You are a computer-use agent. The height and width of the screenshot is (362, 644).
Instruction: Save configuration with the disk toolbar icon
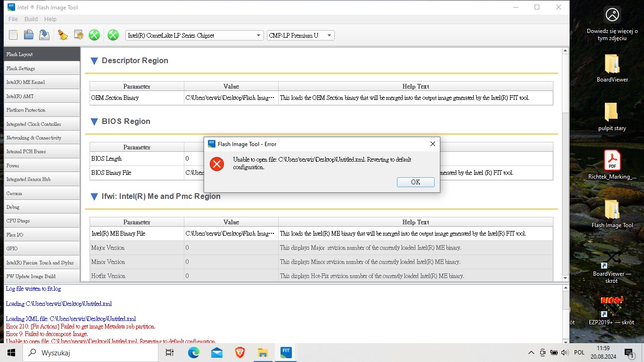point(44,35)
